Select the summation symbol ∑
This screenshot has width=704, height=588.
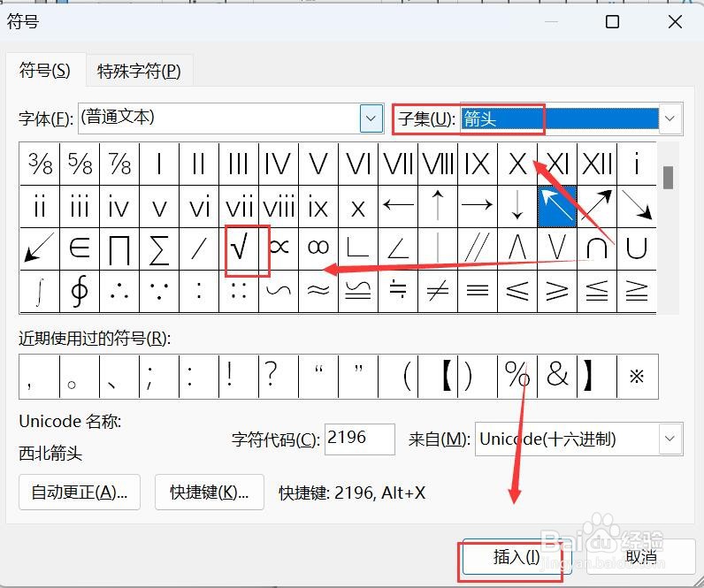point(159,248)
